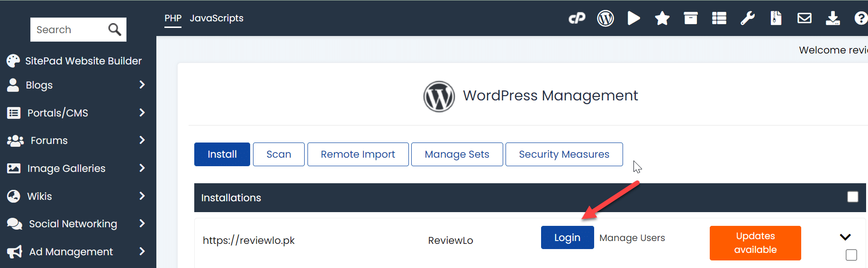This screenshot has width=868, height=268.
Task: Expand the Image Galleries chevron
Action: coord(142,168)
